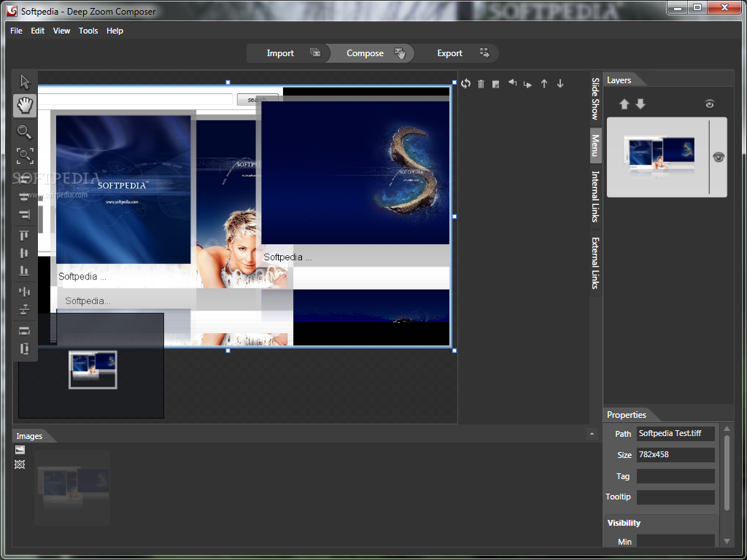The width and height of the screenshot is (747, 560).
Task: Open the File menu
Action: pos(16,31)
